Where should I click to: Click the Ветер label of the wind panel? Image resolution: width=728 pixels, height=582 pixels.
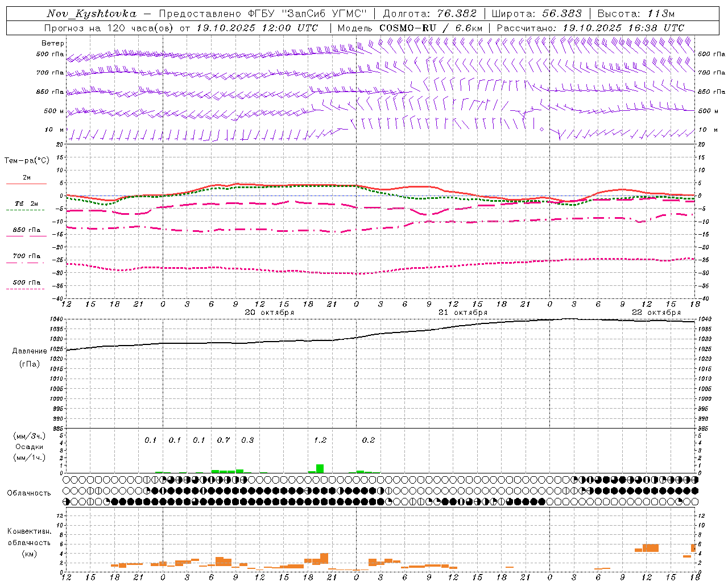tap(53, 43)
